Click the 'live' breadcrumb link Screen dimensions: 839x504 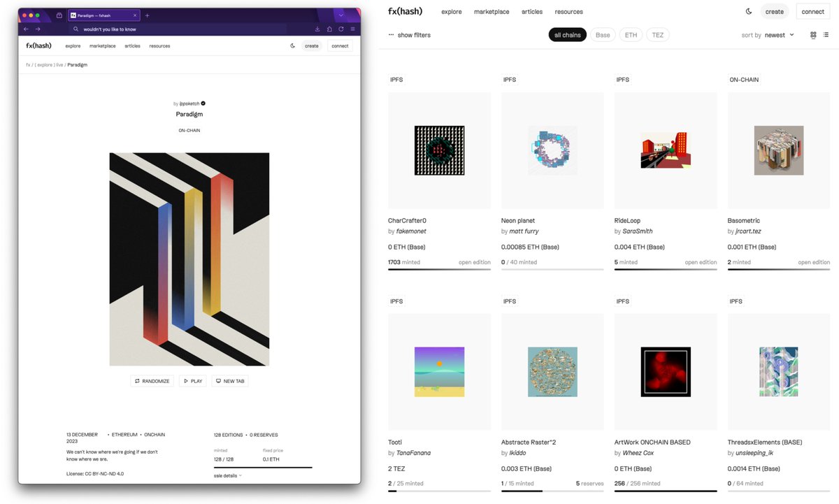tap(59, 65)
